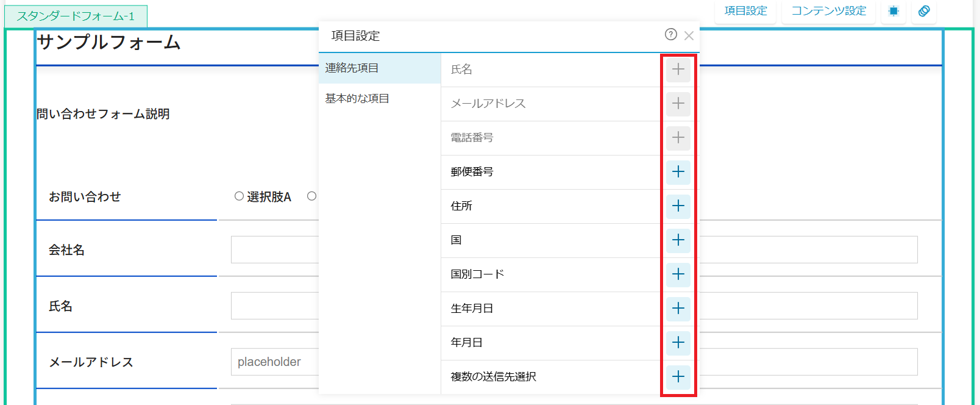Open the 項目設定 toolbar button
This screenshot has width=980, height=405.
745,11
